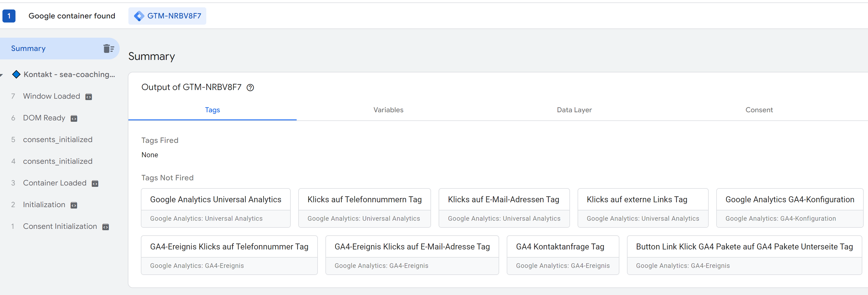The image size is (868, 295).
Task: Click the 'Google container found' text
Action: tap(72, 16)
